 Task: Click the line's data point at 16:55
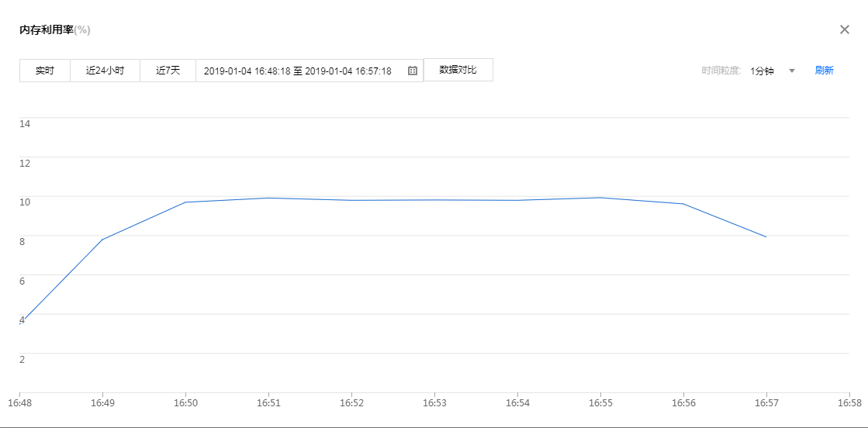[x=600, y=198]
